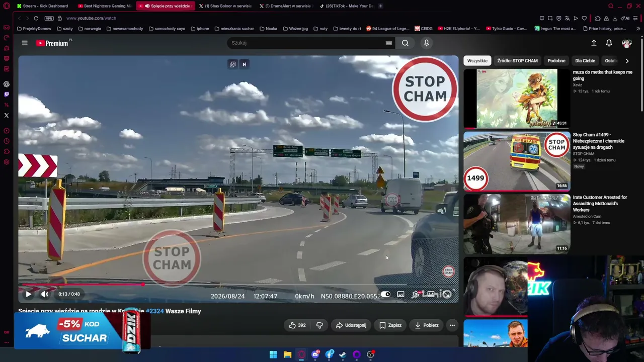Open Twitch in the Opera sidebar

(7, 94)
